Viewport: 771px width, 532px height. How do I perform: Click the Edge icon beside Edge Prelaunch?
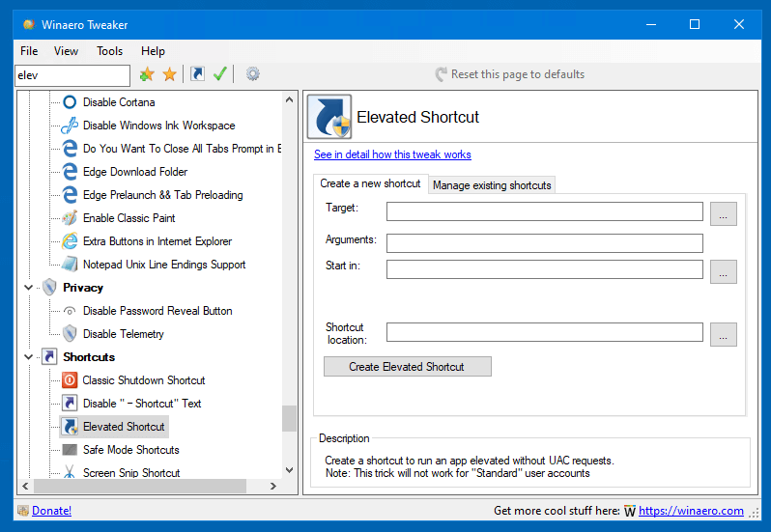[x=70, y=194]
